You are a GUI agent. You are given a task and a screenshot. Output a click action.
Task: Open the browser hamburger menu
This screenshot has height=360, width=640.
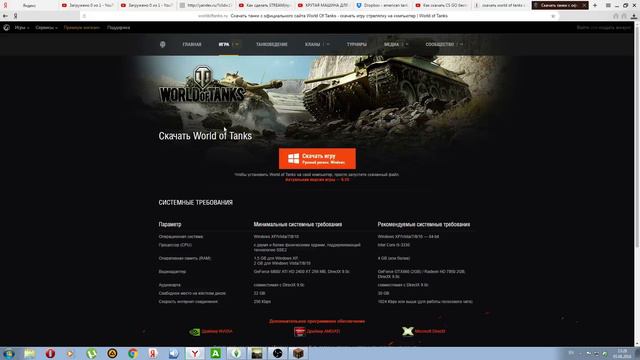click(608, 5)
